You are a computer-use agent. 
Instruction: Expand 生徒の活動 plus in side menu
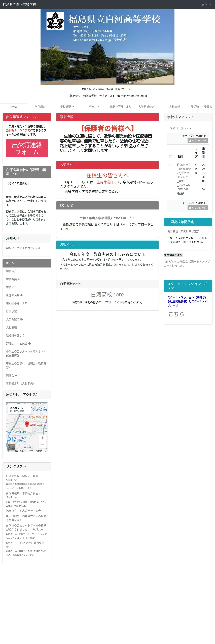click(22, 295)
